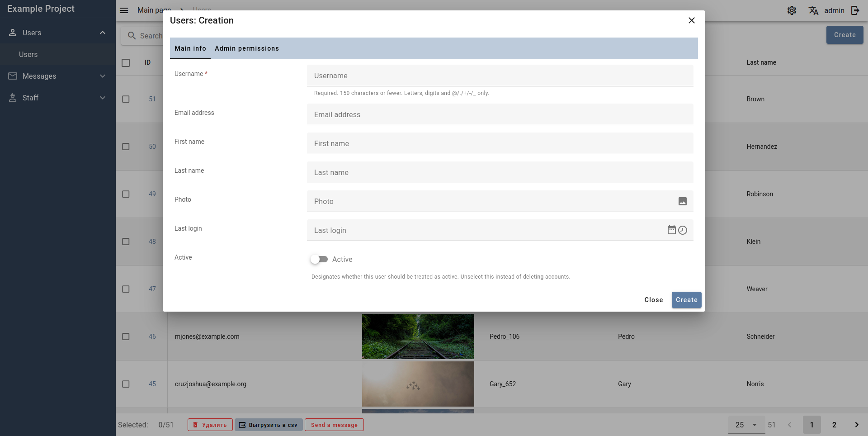Select checkbox for row ID 47
Viewport: 868px width, 436px height.
coord(126,289)
